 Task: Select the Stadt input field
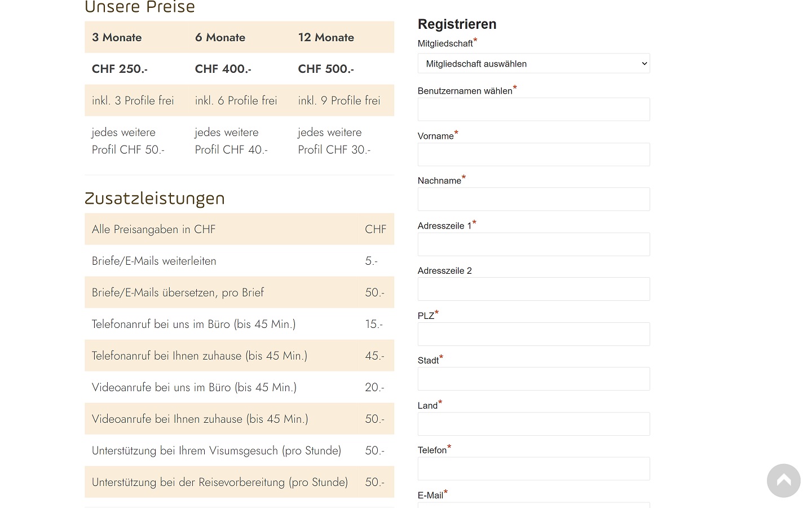(x=533, y=378)
